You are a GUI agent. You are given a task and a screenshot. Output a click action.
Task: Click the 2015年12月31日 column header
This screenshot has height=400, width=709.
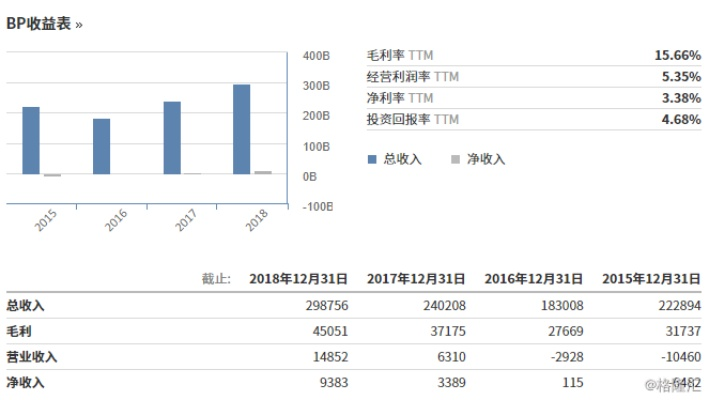647,278
